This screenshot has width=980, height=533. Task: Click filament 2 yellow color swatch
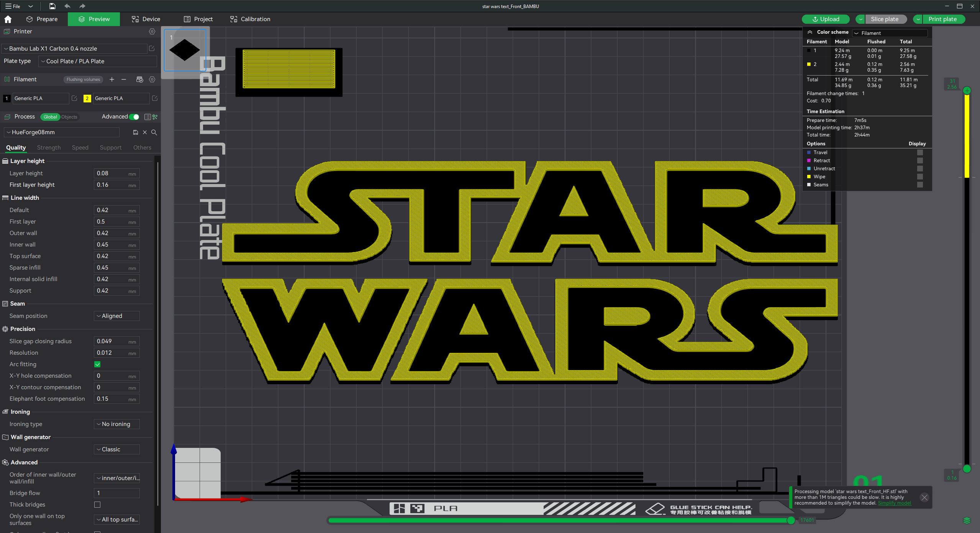[87, 99]
